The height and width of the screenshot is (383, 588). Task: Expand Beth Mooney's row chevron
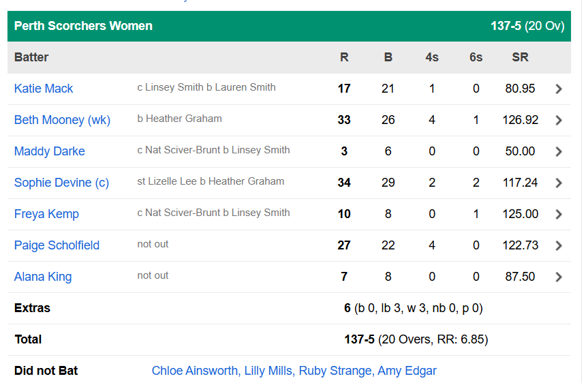pyautogui.click(x=559, y=120)
